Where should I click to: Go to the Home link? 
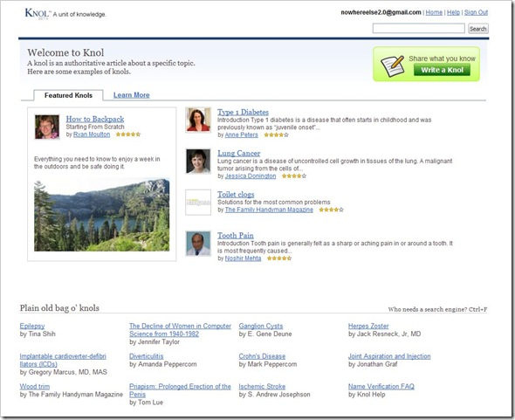(434, 12)
